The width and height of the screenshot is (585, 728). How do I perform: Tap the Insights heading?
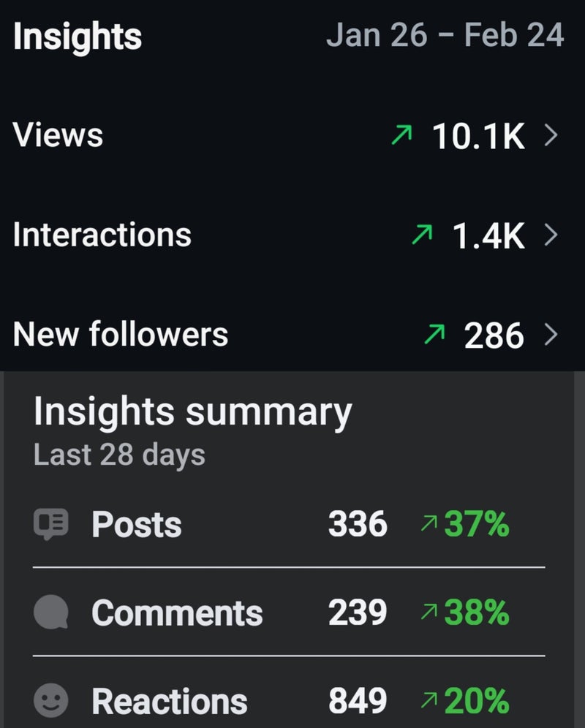click(x=78, y=37)
